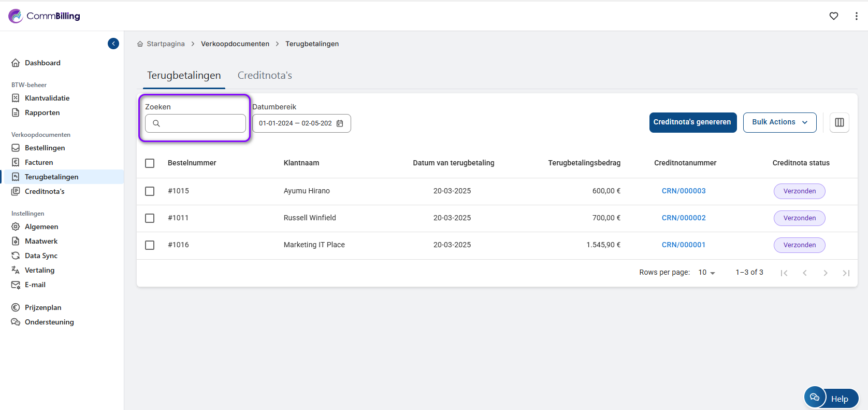Collapse the sidebar with arrow button

[x=113, y=44]
